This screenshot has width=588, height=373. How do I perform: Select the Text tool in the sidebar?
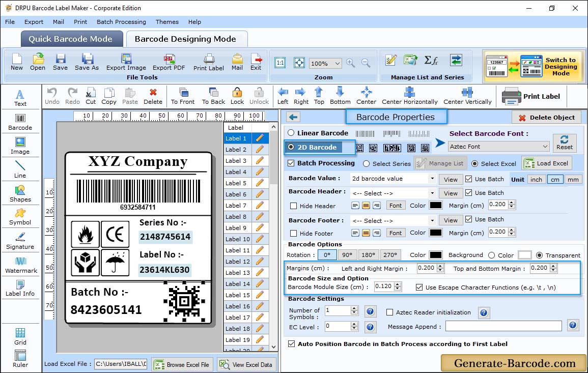click(20, 98)
